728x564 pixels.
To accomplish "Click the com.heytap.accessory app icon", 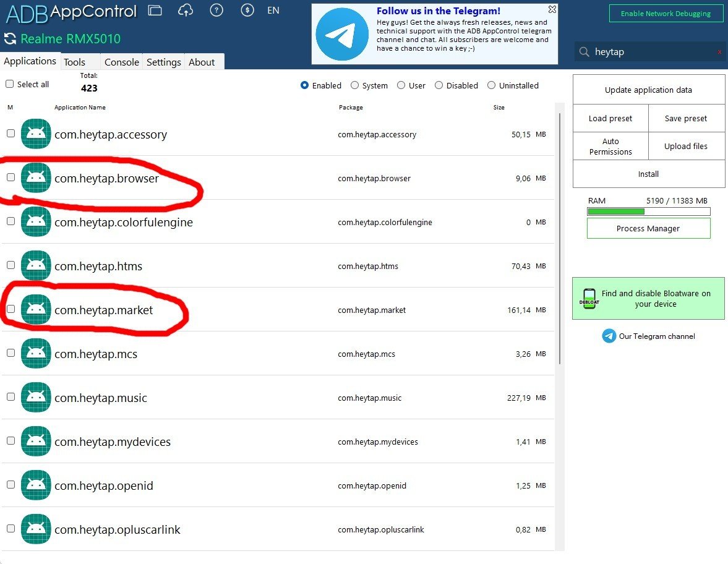I will [36, 134].
